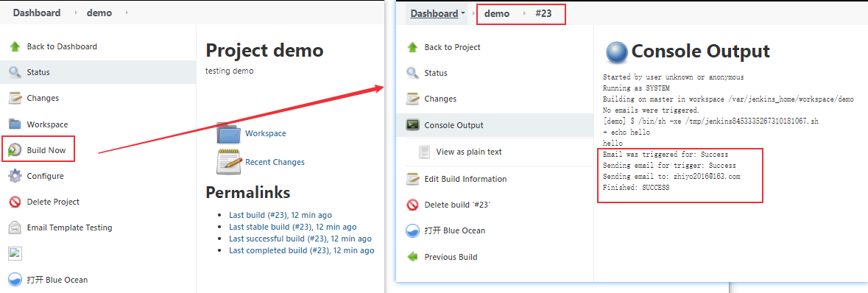
Task: Open the Configure page link
Action: click(46, 176)
